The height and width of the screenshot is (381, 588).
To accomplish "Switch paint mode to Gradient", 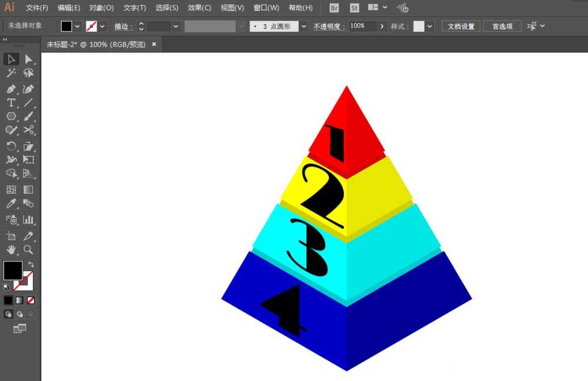I will tap(19, 300).
